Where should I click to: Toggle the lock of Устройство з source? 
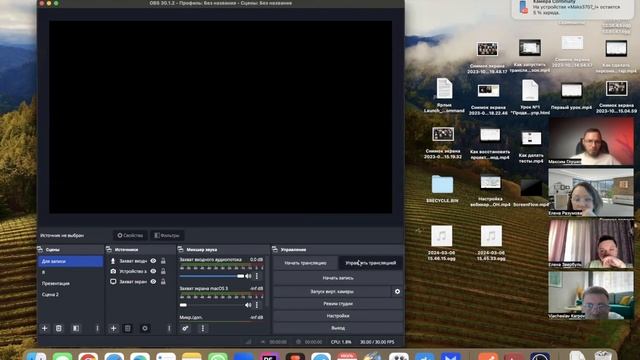(x=163, y=271)
